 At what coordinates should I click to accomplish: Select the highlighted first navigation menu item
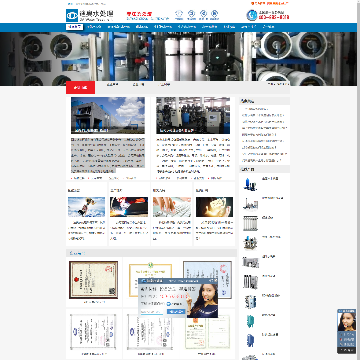pyautogui.click(x=74, y=27)
